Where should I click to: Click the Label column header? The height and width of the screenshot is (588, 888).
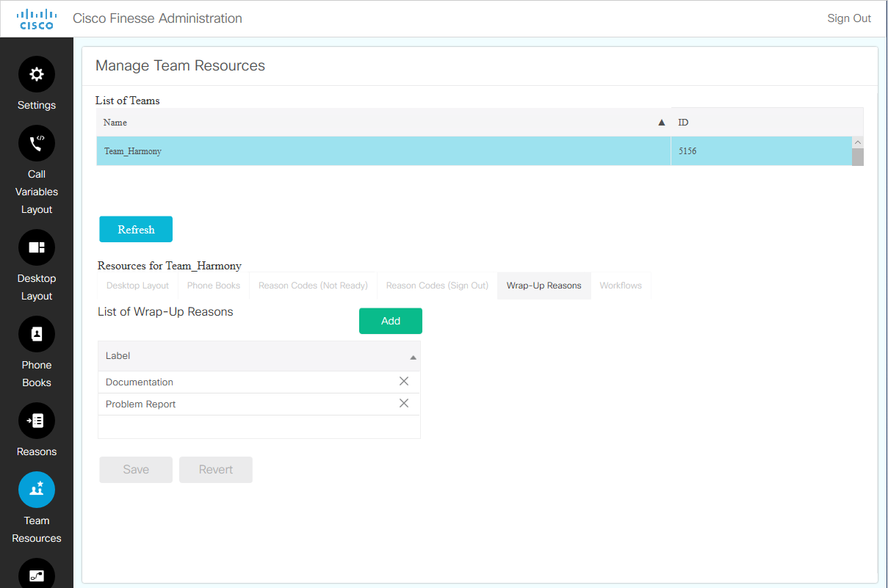click(x=259, y=356)
